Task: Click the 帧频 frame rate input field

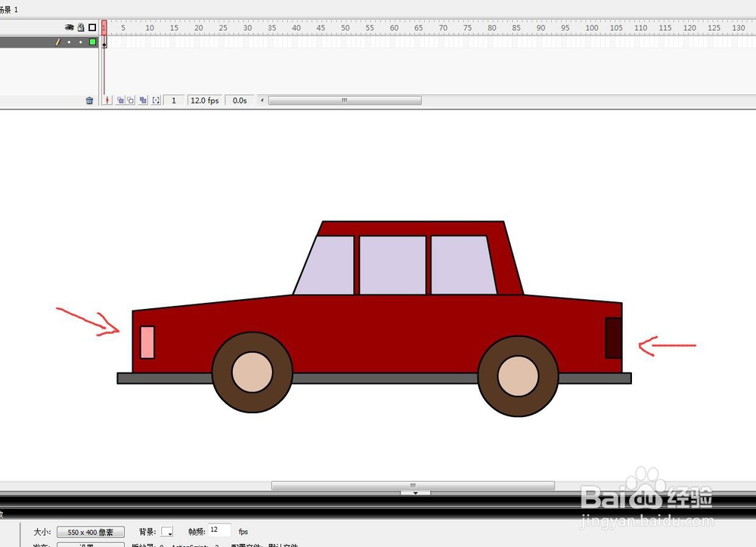Action: 219,530
